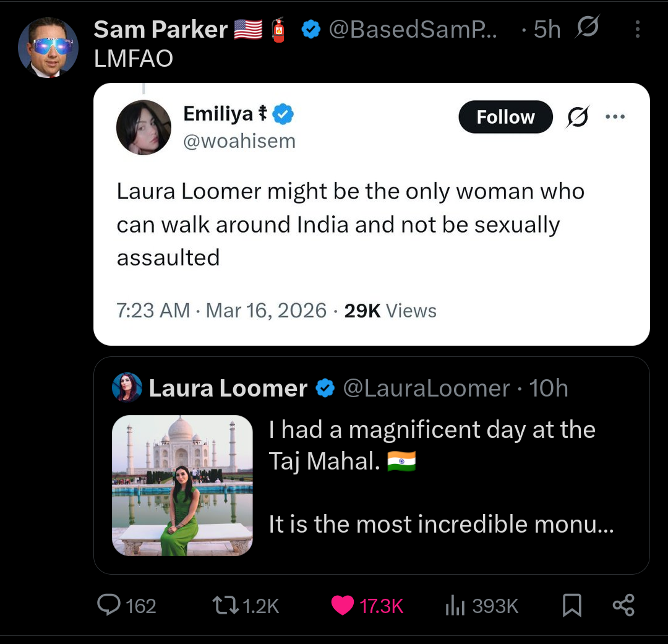This screenshot has height=644, width=668.
Task: Share the post using the share icon
Action: (x=623, y=606)
